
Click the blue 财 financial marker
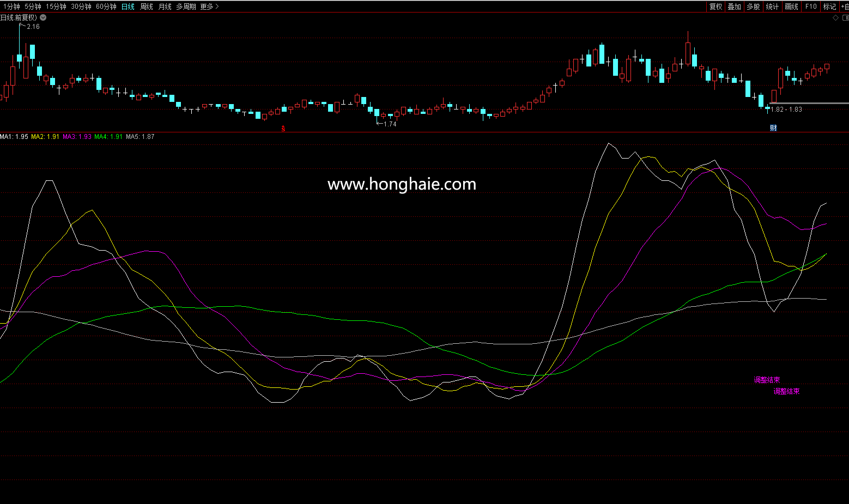773,128
